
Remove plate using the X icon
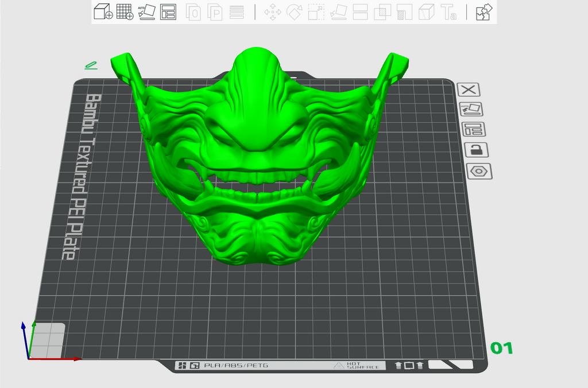[469, 90]
